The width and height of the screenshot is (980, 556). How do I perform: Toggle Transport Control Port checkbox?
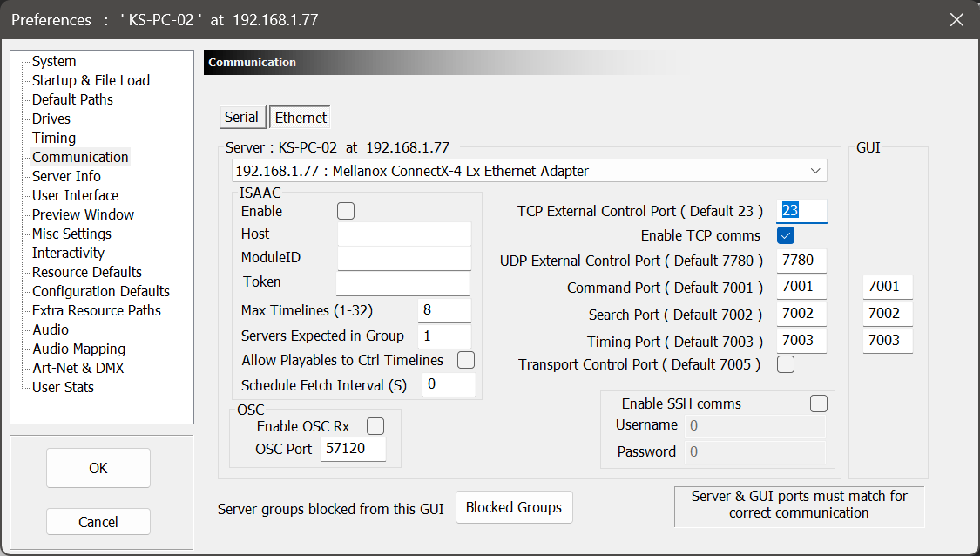click(786, 364)
